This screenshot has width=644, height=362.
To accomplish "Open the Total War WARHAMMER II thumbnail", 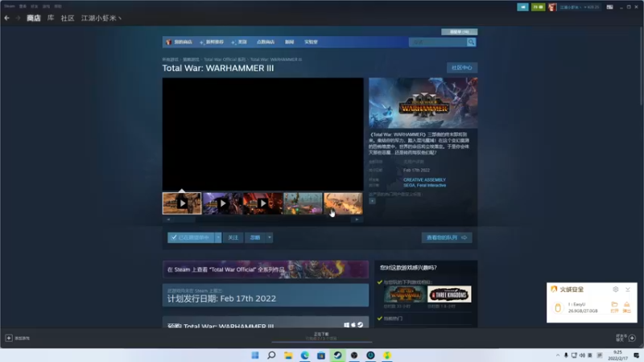I will pyautogui.click(x=405, y=294).
